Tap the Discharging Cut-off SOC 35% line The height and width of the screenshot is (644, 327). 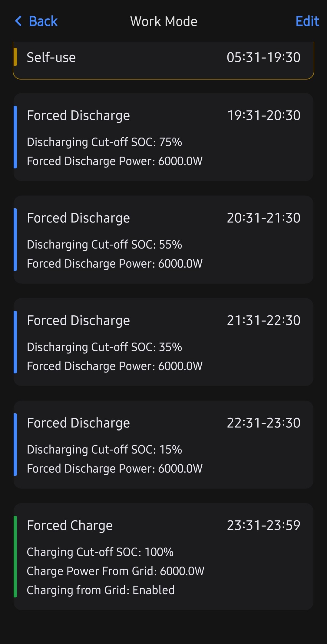(x=104, y=347)
